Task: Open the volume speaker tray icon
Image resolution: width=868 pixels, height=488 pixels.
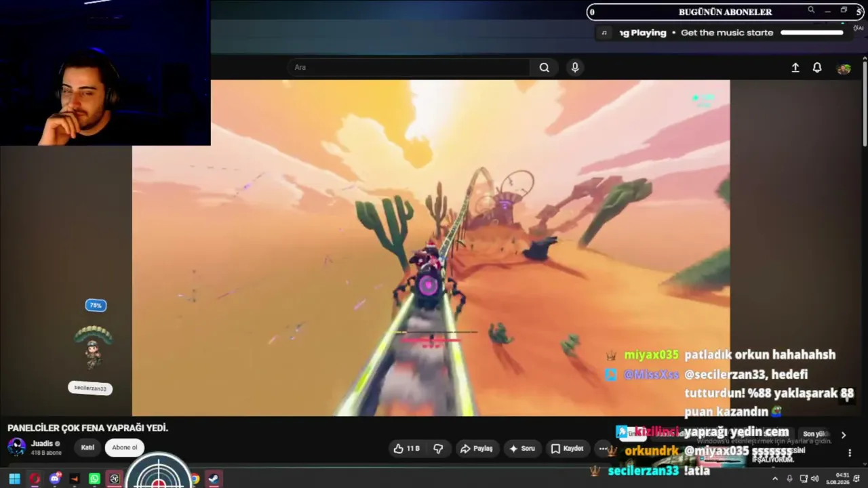Action: click(x=814, y=479)
